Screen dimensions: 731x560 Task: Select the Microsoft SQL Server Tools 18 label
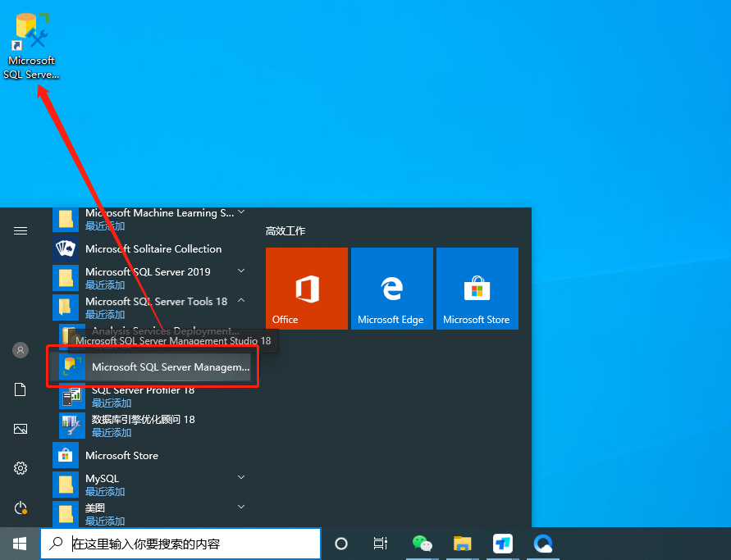pyautogui.click(x=156, y=302)
